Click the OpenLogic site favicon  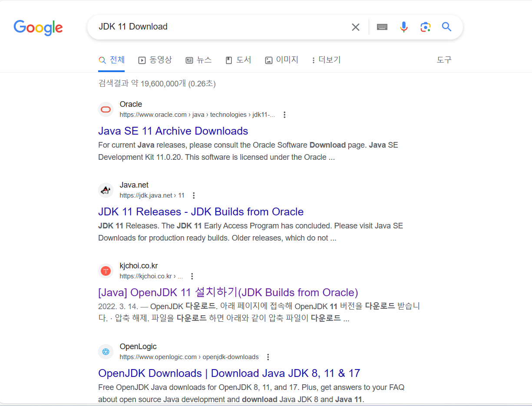pos(106,352)
